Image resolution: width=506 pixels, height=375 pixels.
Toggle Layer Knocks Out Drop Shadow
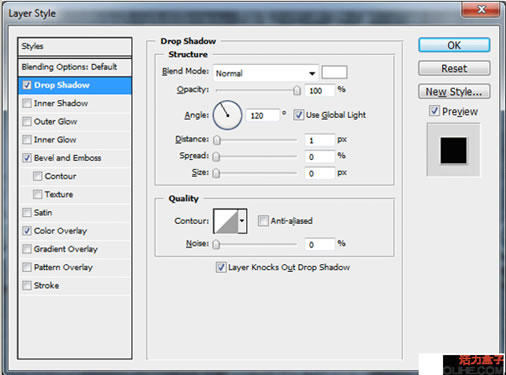coord(221,267)
